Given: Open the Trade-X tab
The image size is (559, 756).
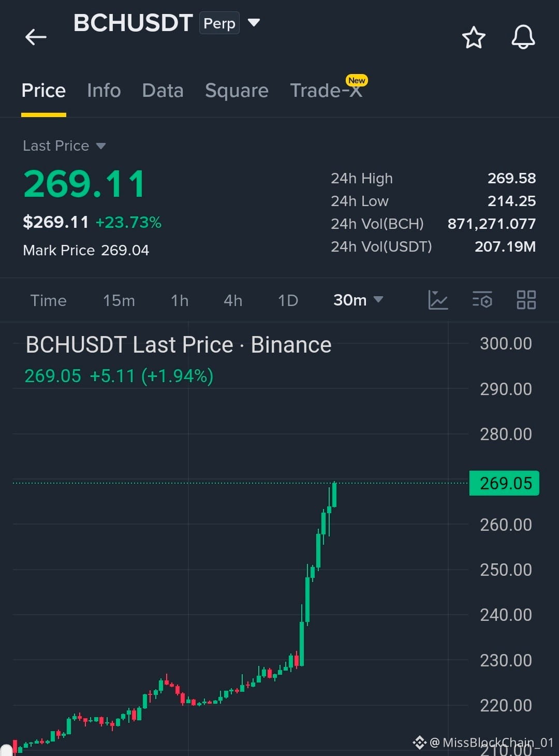Looking at the screenshot, I should click(326, 91).
